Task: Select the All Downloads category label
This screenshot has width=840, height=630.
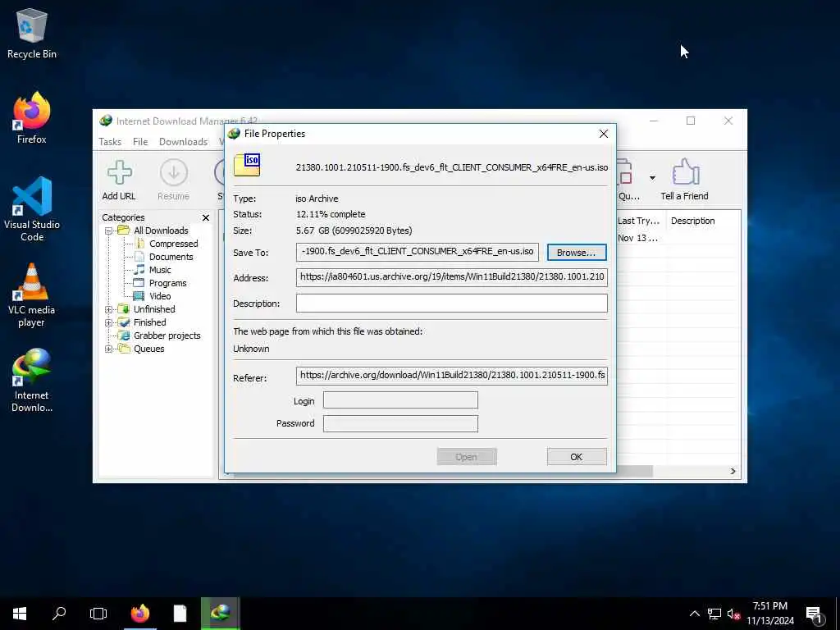Action: 161,231
